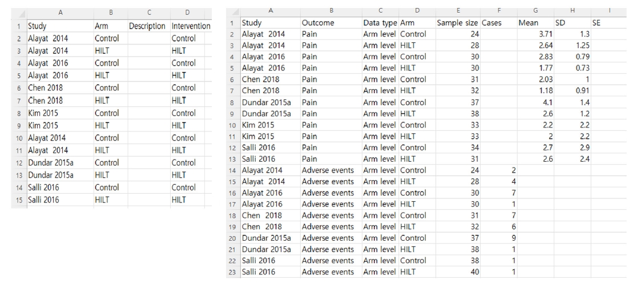Screen dimensions: 644x283
Task: Select column G header above Mean
Action: 535,10
